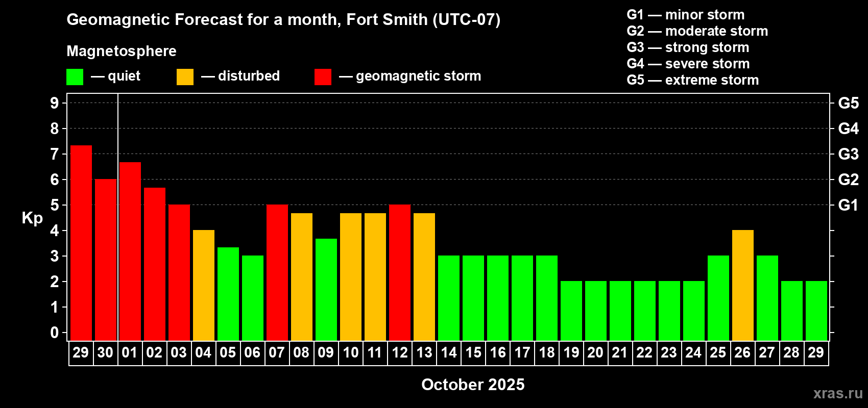Click the Geomagnetic Forecast chart title

283,20
